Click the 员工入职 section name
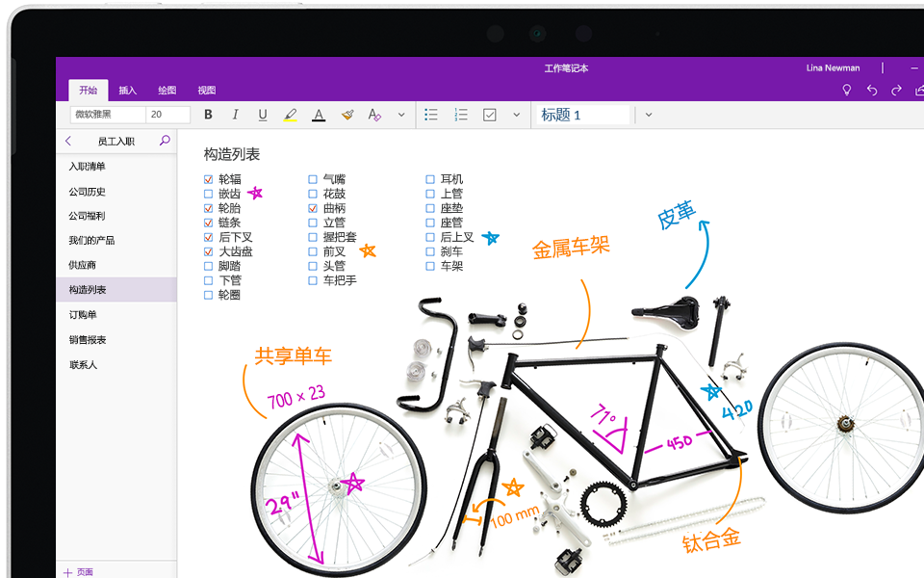924x578 pixels. pos(116,141)
